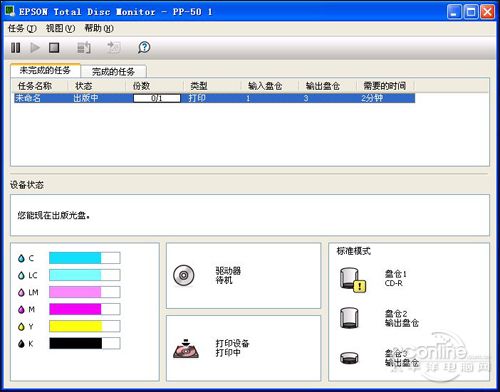Click the LC ink droplet icon
This screenshot has height=392, width=500.
[21, 275]
